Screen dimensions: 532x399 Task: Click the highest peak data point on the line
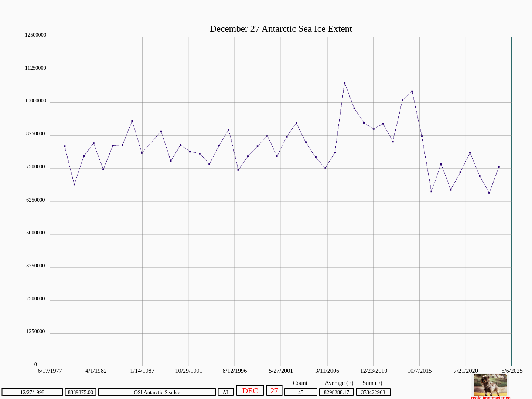point(345,83)
